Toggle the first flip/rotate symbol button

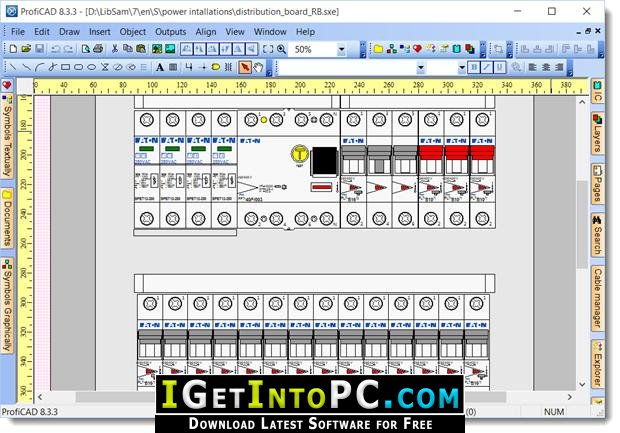(x=186, y=49)
